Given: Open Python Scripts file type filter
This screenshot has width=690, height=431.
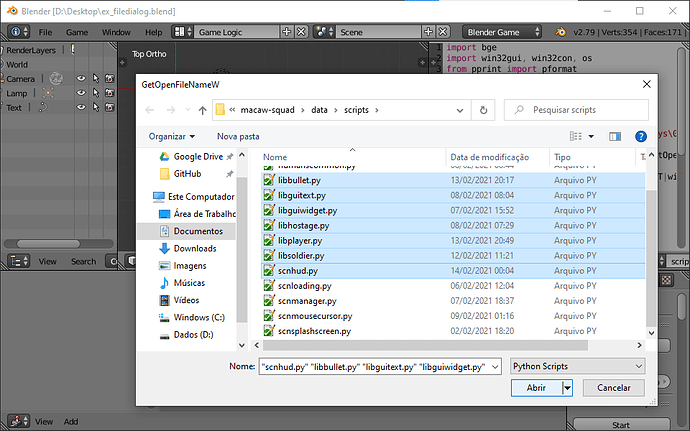Looking at the screenshot, I should (578, 366).
